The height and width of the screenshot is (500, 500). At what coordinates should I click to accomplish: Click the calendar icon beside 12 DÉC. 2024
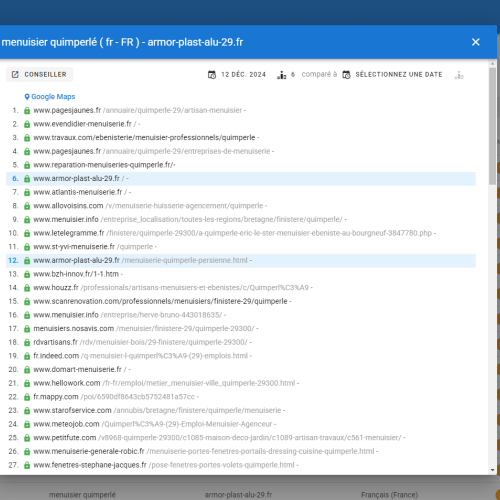(x=212, y=75)
